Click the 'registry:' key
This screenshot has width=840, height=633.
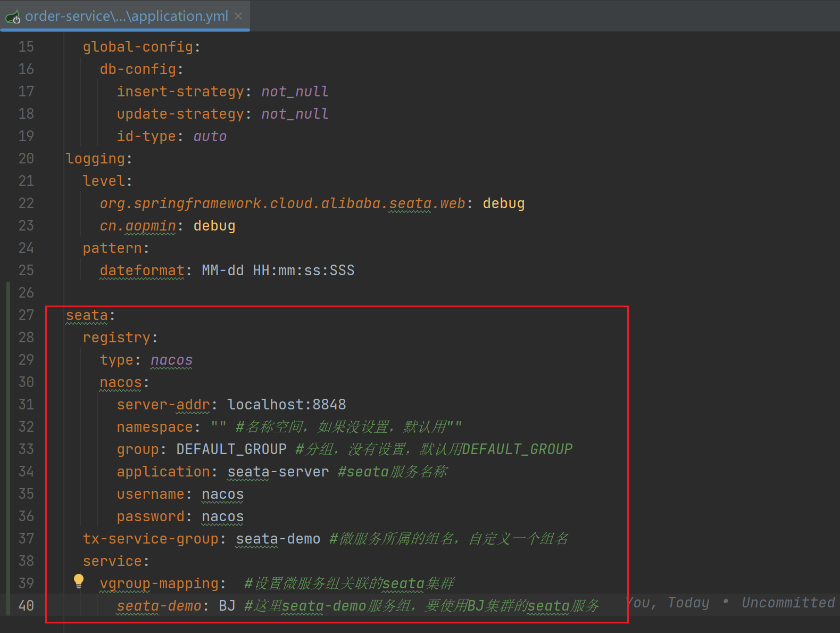coord(120,338)
